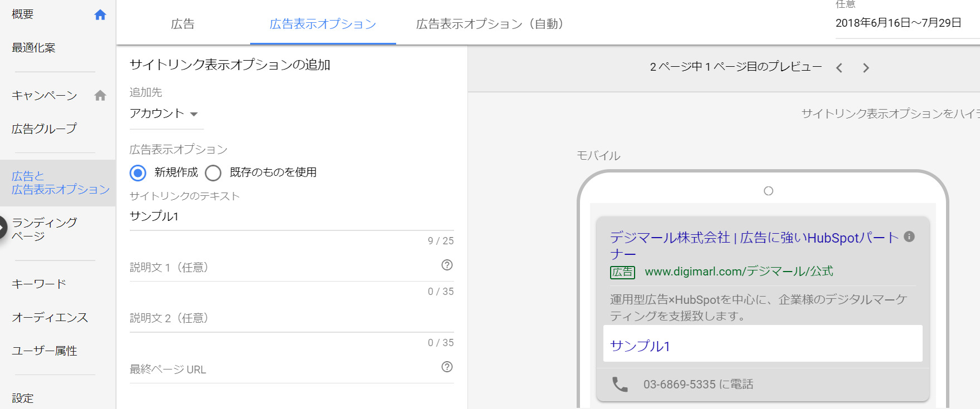
Task: Click the 説明文 2（任意）input field
Action: pyautogui.click(x=292, y=318)
